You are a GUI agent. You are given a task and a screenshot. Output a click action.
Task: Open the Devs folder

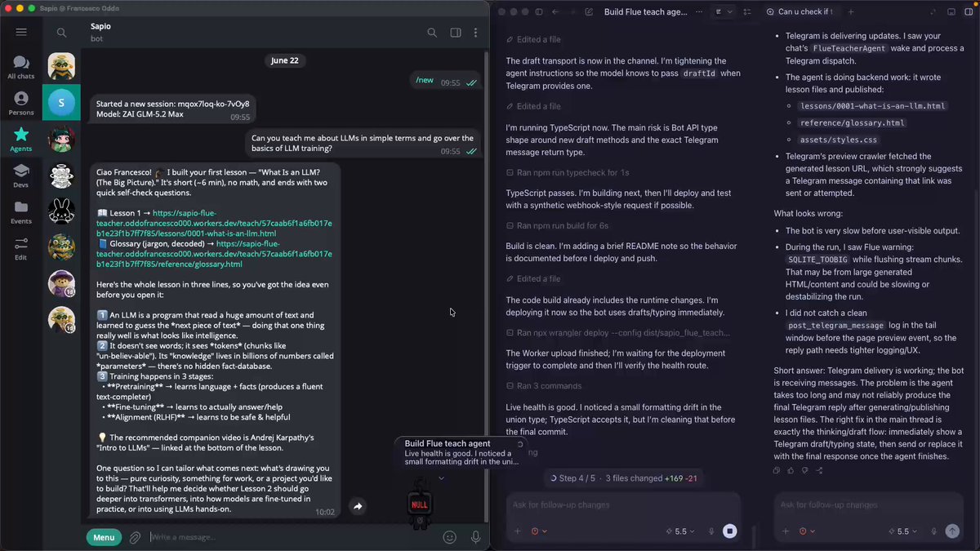tap(21, 176)
